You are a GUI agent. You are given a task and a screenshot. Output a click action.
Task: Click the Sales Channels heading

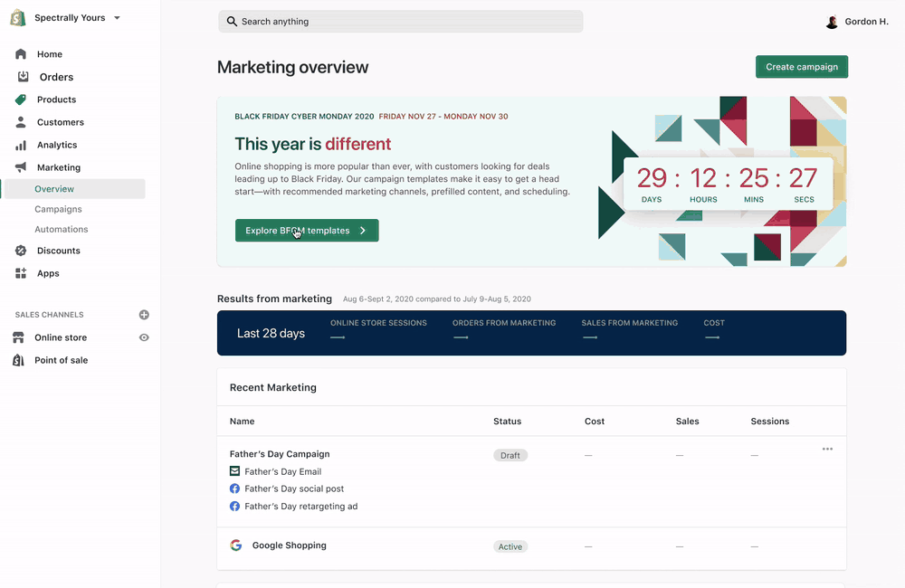(x=49, y=315)
